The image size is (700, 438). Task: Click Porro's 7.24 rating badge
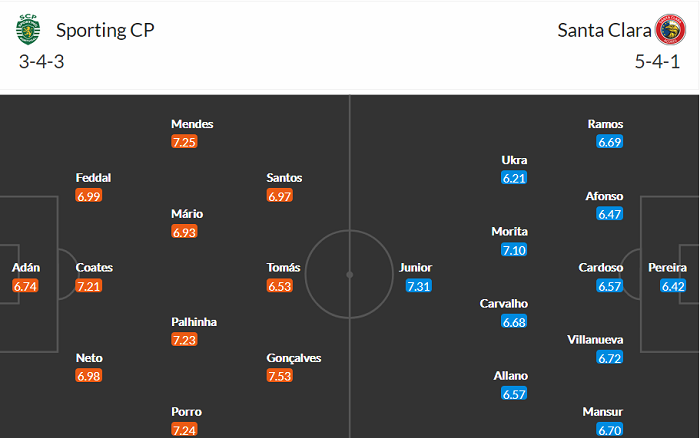185,430
